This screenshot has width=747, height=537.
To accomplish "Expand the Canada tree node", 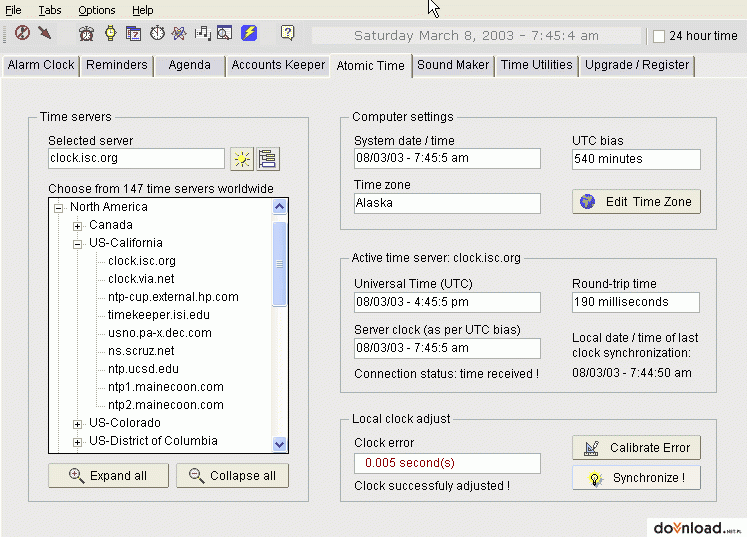I will [x=77, y=226].
